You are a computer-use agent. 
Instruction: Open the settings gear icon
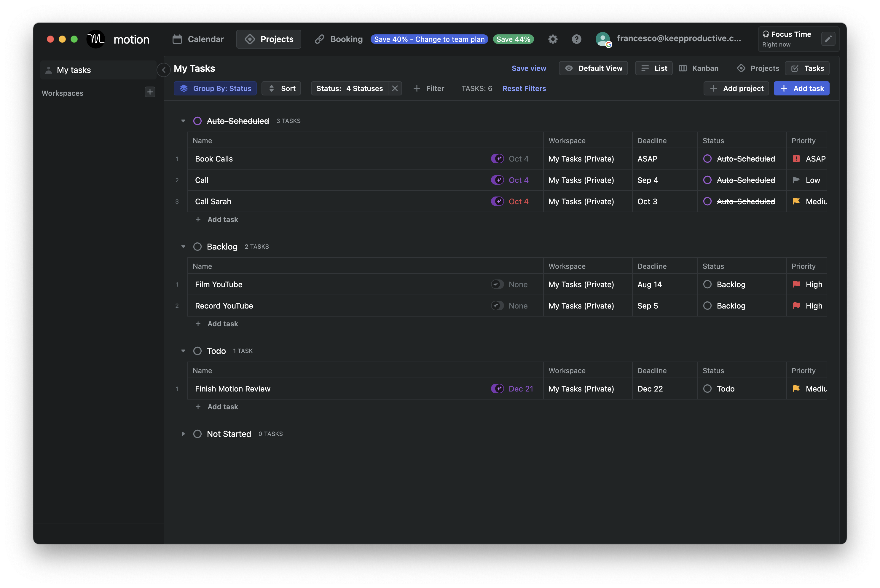553,39
